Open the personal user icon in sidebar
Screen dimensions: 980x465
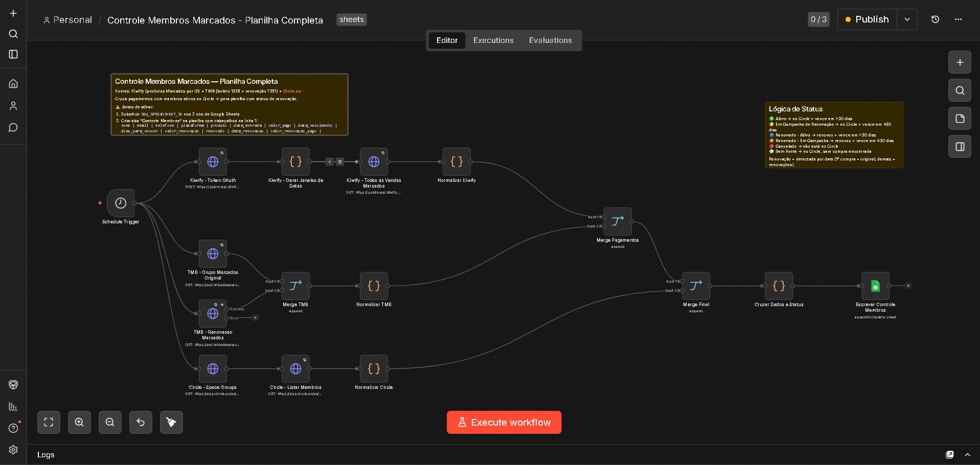point(13,106)
